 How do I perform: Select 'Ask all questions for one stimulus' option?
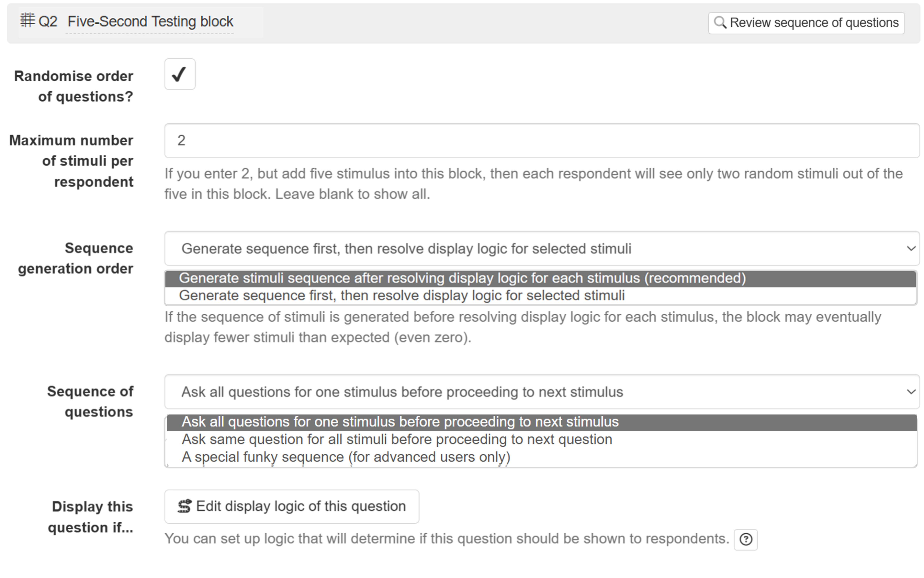click(400, 422)
